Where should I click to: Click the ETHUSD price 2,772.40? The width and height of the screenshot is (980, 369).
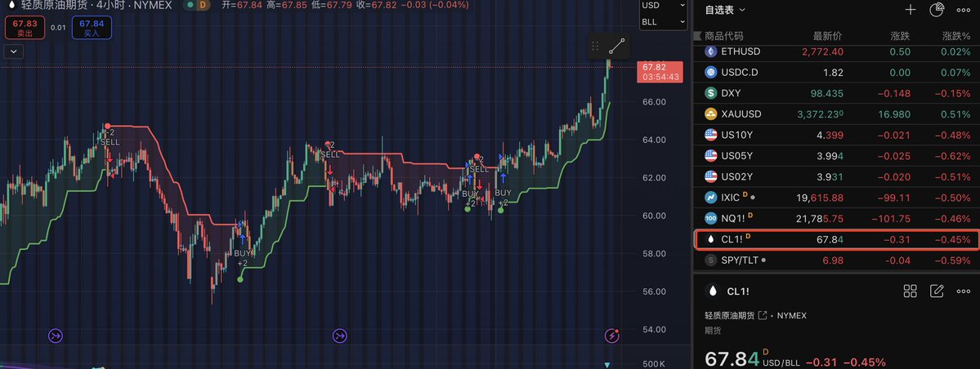click(x=822, y=51)
